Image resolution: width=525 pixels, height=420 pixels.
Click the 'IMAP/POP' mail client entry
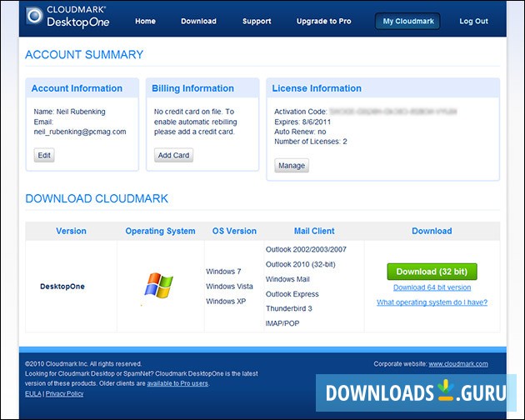pos(282,323)
